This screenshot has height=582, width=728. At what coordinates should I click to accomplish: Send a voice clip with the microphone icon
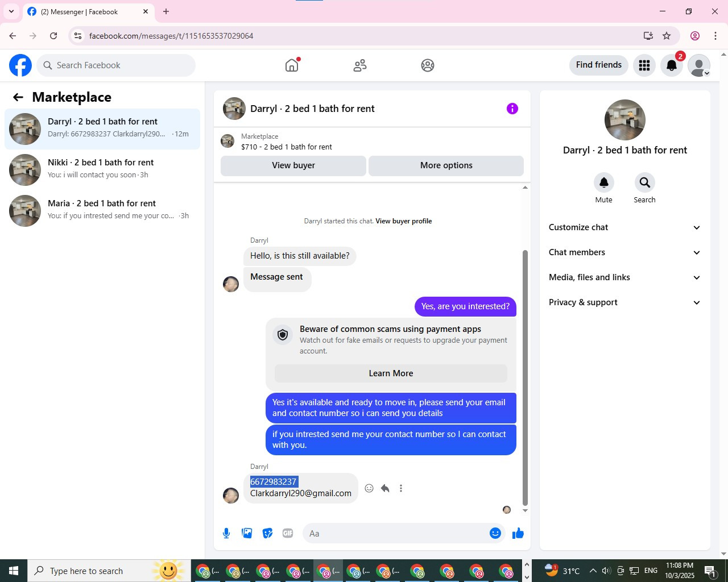click(x=226, y=533)
